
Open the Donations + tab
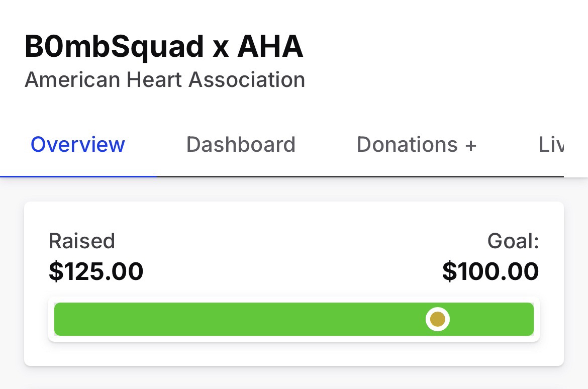click(416, 145)
